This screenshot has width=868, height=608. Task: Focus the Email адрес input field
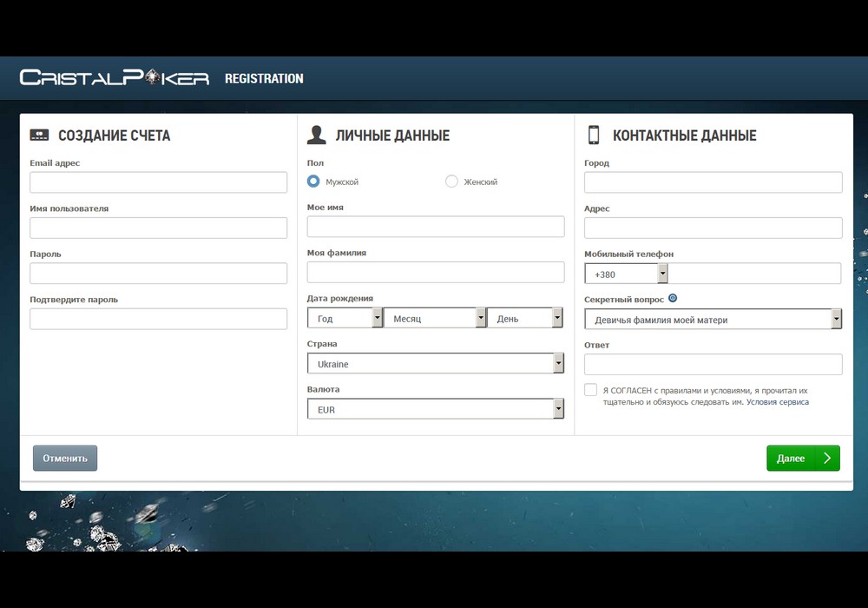click(158, 182)
